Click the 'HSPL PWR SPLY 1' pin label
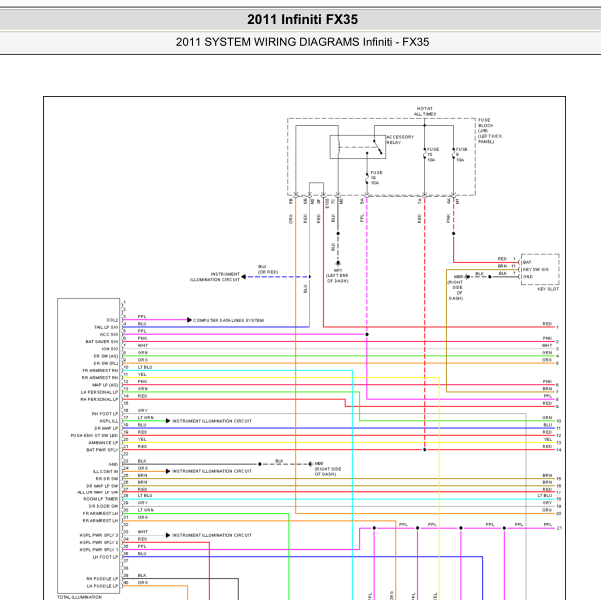This screenshot has height=600, width=601. coord(99,550)
